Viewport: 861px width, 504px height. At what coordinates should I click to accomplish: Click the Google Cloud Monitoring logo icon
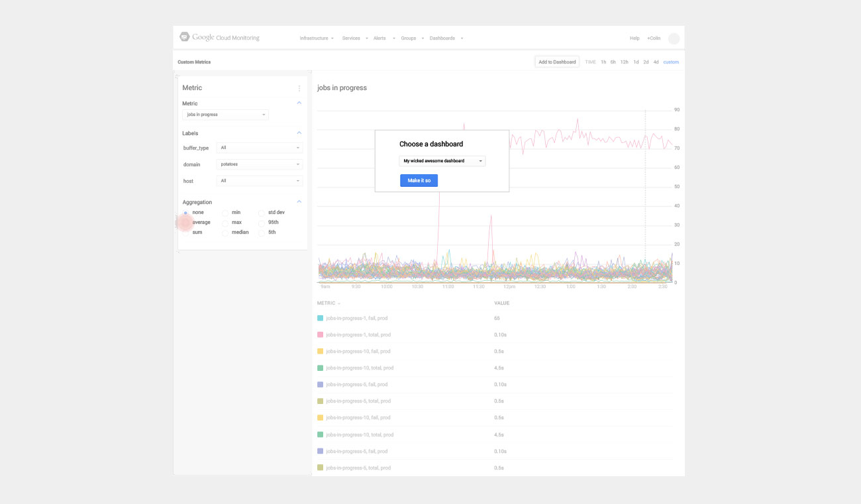[185, 37]
